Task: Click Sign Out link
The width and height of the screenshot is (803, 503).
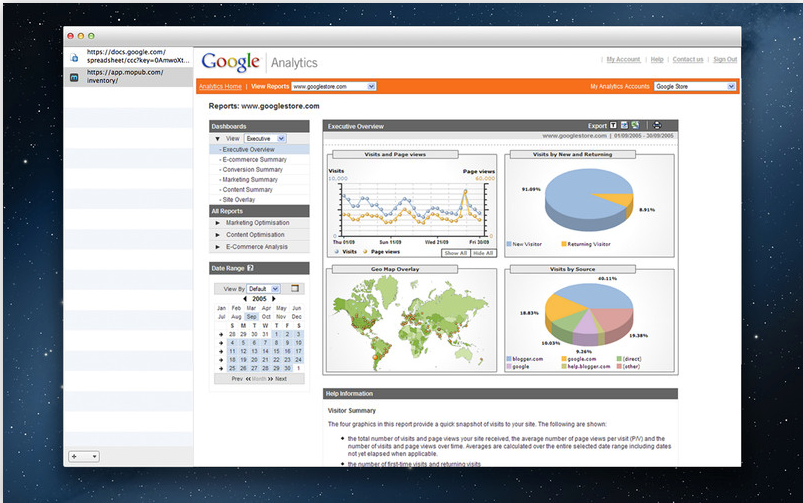Action: (x=725, y=59)
